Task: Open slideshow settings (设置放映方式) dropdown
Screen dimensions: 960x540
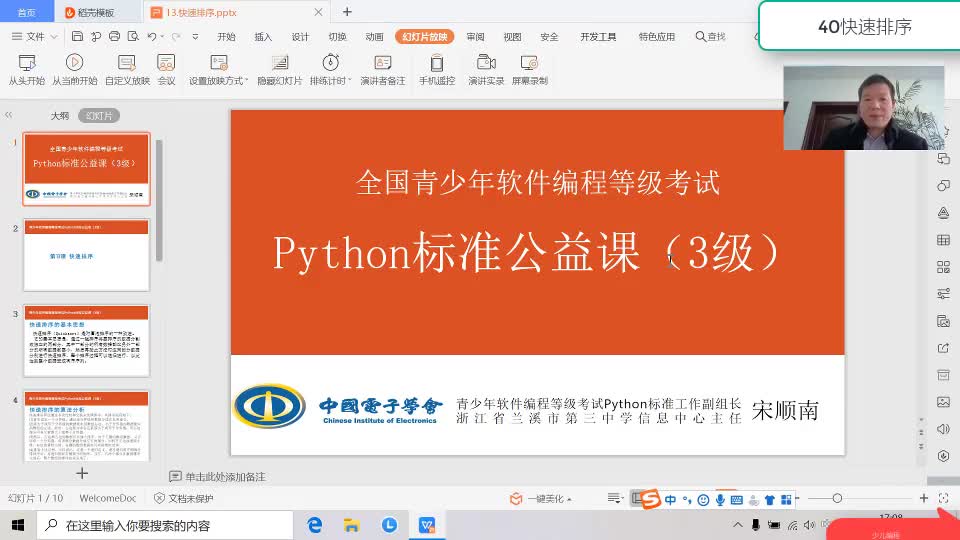Action: click(219, 70)
